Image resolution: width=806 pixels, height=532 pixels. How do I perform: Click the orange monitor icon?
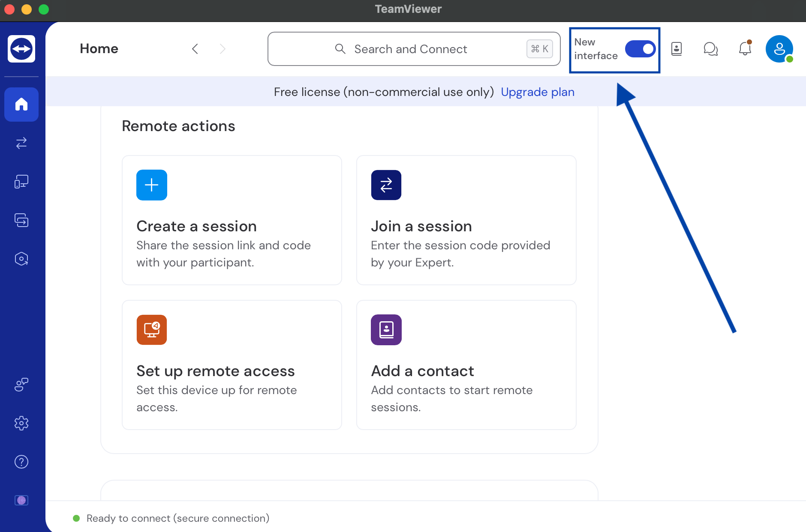tap(152, 330)
